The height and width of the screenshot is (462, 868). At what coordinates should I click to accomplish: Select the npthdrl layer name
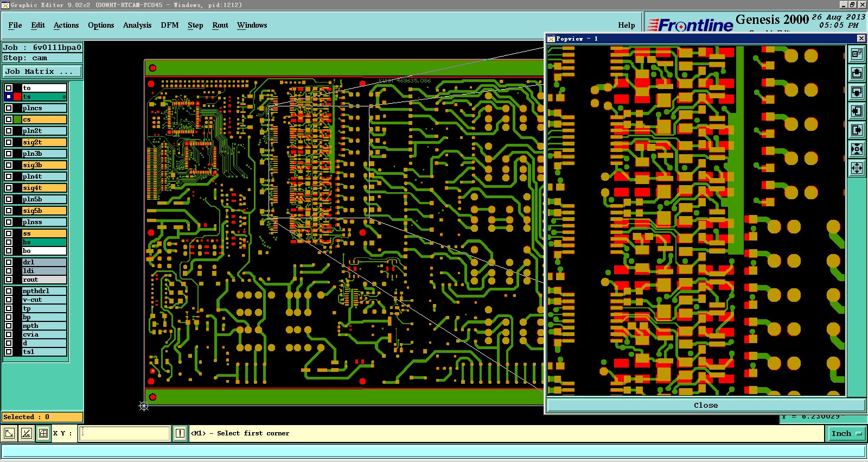point(44,291)
